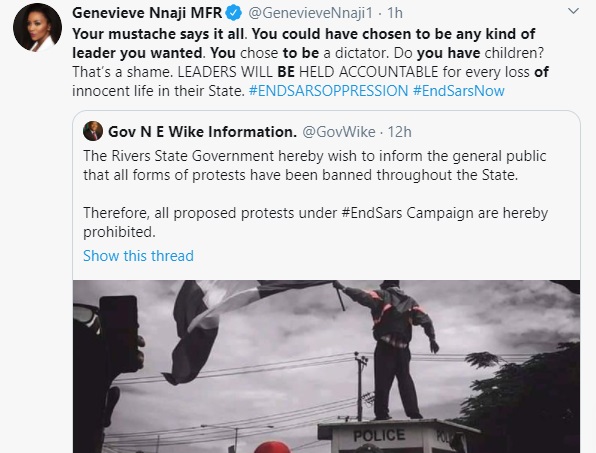
Task: Click the Genevieve Nnaji MFR display name
Action: tap(147, 13)
